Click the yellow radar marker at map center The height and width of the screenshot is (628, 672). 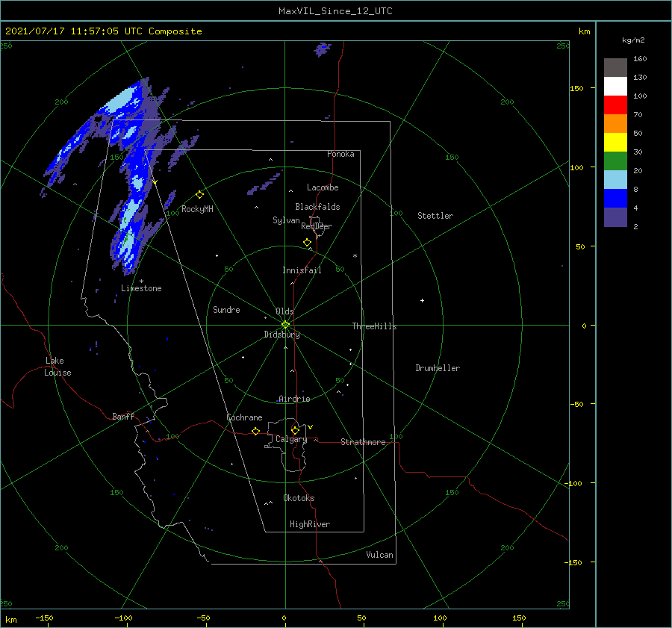click(x=285, y=325)
